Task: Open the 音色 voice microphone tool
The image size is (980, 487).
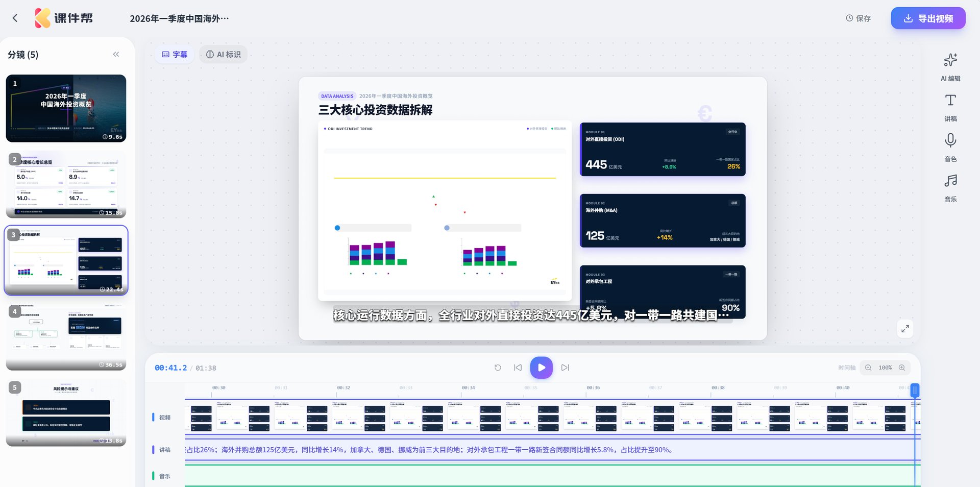Action: tap(950, 148)
